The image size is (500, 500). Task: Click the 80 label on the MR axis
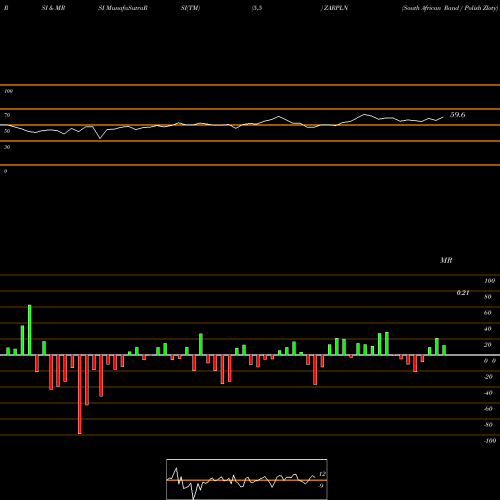[x=488, y=297]
